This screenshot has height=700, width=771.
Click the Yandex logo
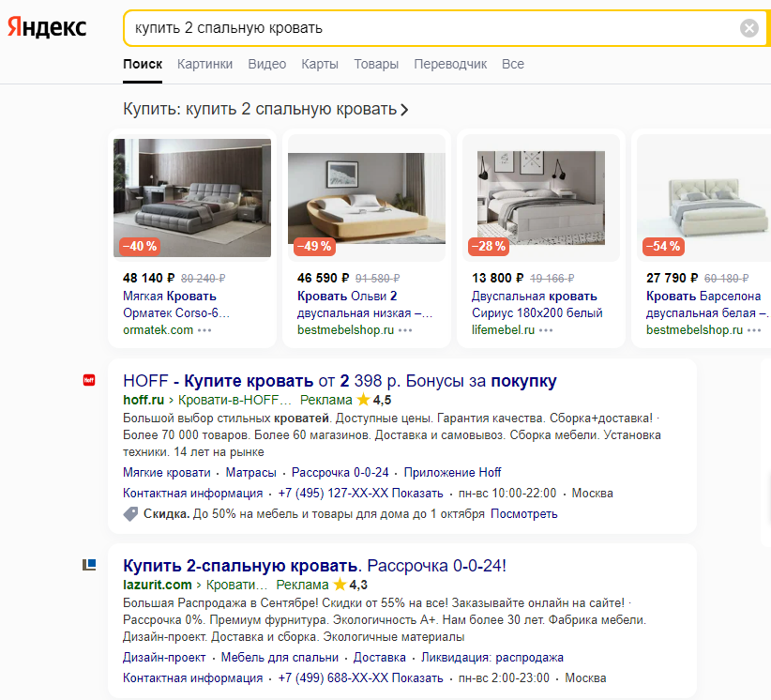coord(47,27)
